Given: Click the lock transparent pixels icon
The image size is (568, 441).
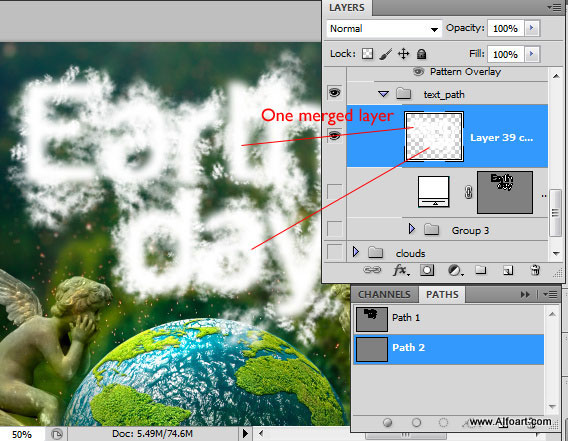Looking at the screenshot, I should [x=367, y=54].
